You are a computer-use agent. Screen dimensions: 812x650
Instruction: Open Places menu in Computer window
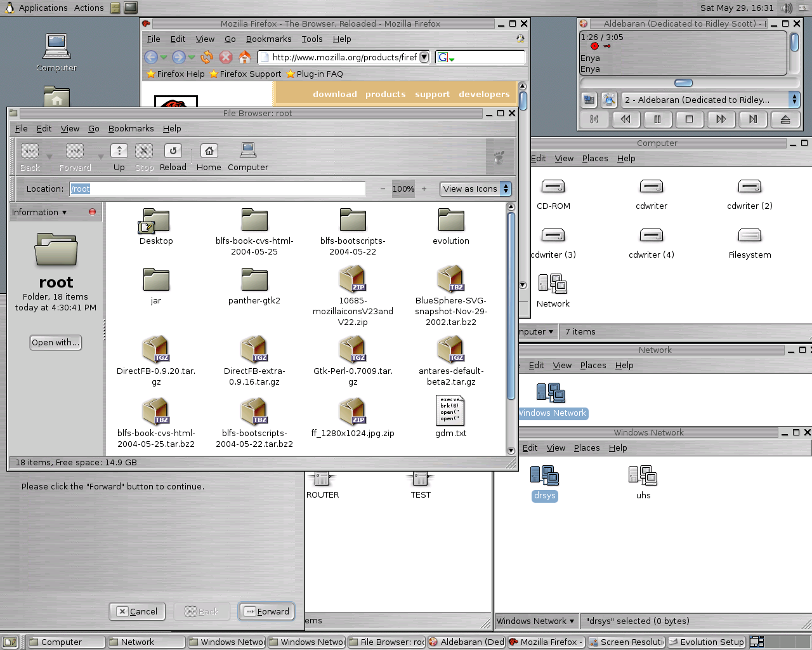click(595, 158)
